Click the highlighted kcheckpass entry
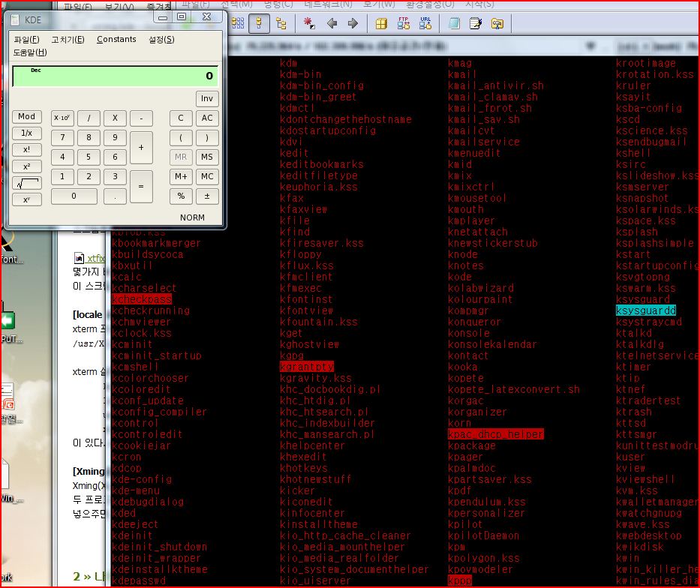 point(142,299)
